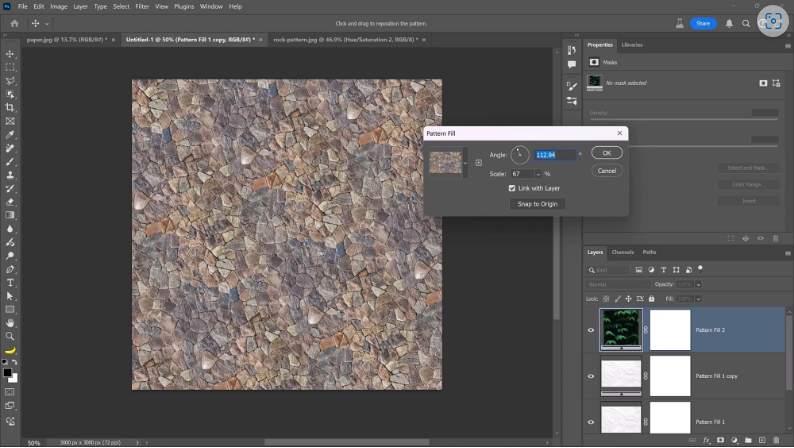Toggle the Link with Layer checkbox
This screenshot has height=448, width=794.
[512, 188]
